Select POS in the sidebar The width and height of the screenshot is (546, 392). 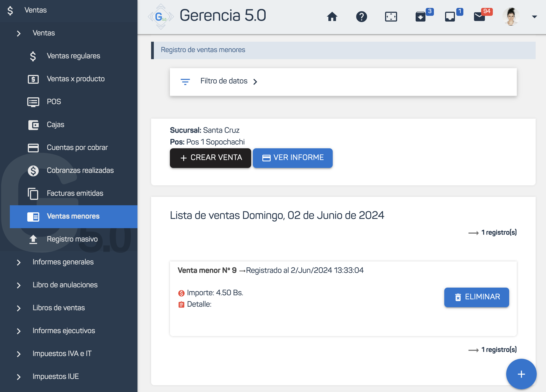coord(54,102)
